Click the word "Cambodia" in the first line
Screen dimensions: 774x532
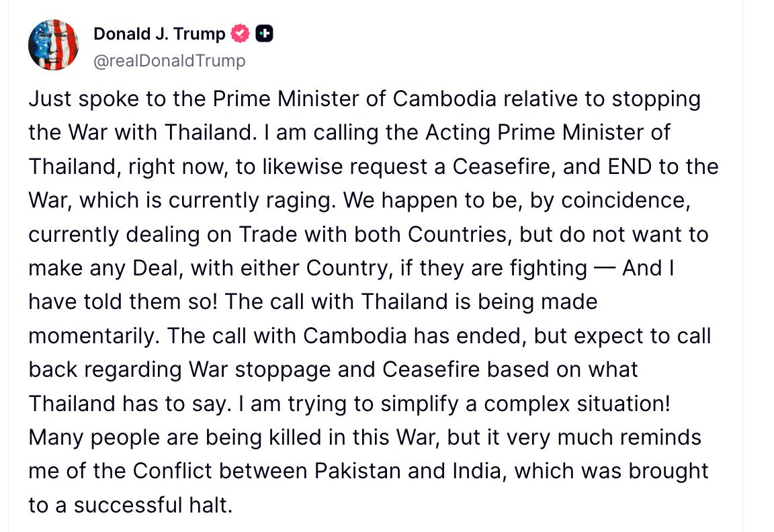tap(445, 99)
